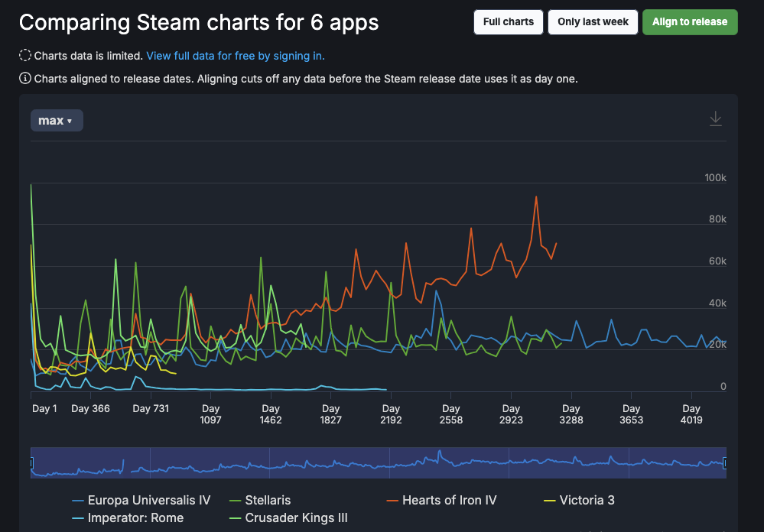This screenshot has height=532, width=764.
Task: Click Hearts of Iron IV peak near Day 2923
Action: coord(536,196)
